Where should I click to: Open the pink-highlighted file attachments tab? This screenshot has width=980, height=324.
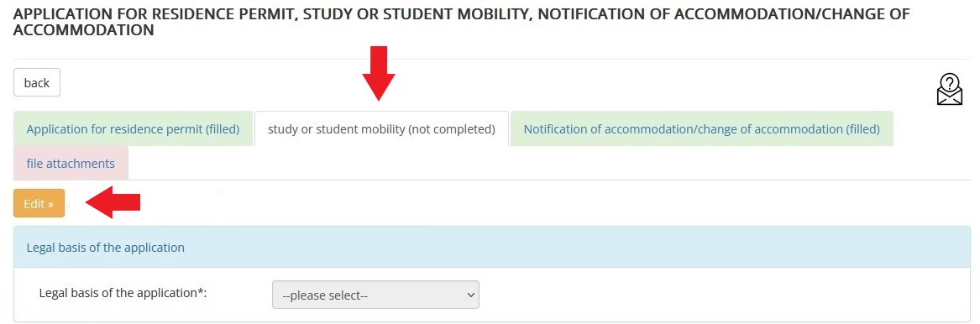tap(71, 164)
